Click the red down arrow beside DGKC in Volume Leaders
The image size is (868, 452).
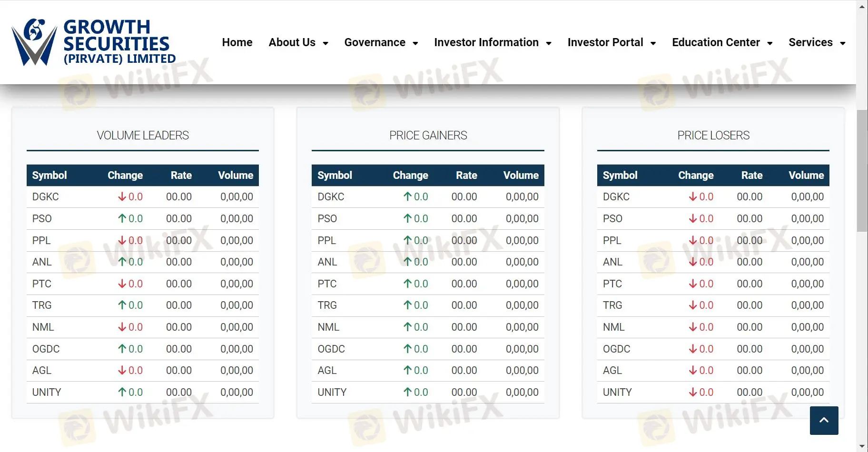pyautogui.click(x=122, y=197)
